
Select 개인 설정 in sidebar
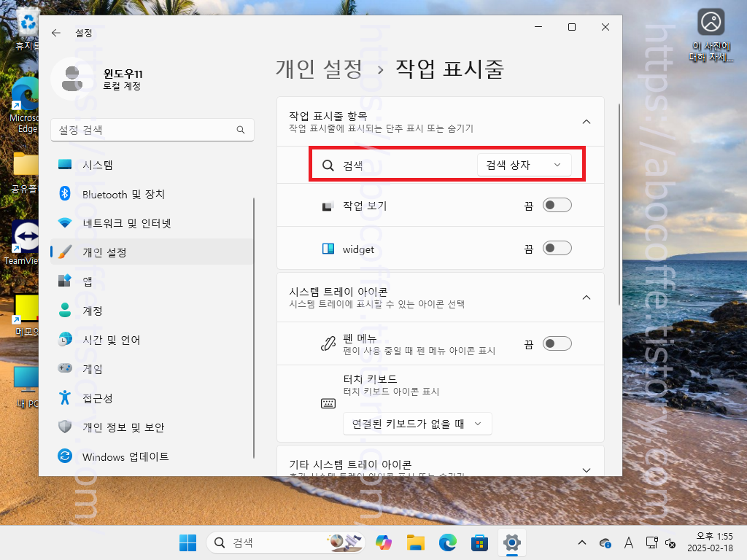(x=152, y=252)
